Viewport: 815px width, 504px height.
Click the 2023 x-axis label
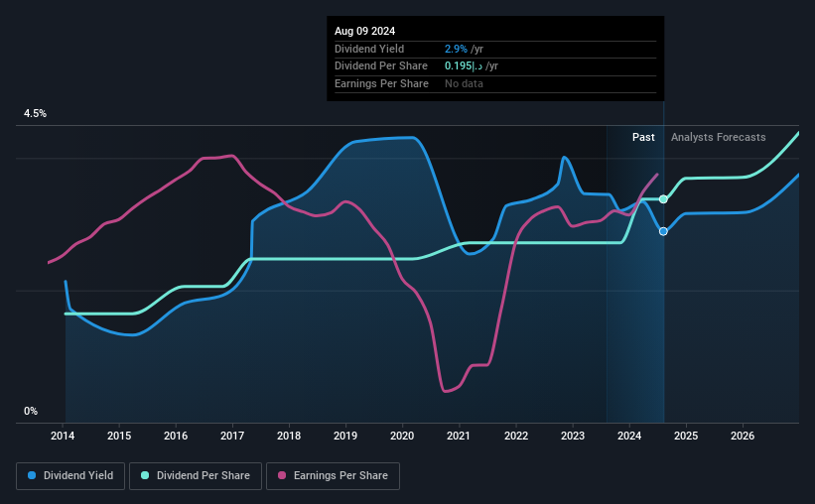[573, 436]
